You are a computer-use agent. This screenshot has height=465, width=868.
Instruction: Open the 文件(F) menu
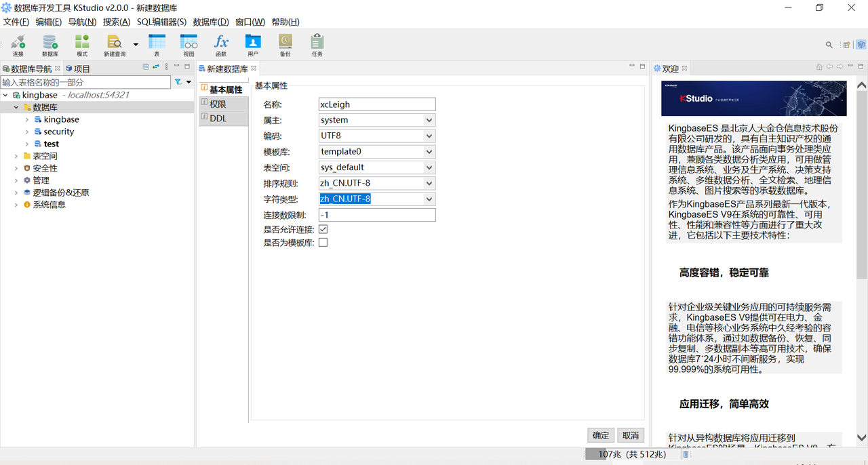(16, 22)
